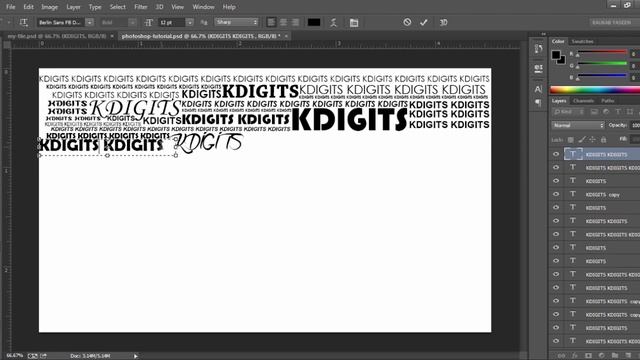Click the Link Layers icon at panel bottom
This screenshot has height=360, width=640.
(x=562, y=356)
